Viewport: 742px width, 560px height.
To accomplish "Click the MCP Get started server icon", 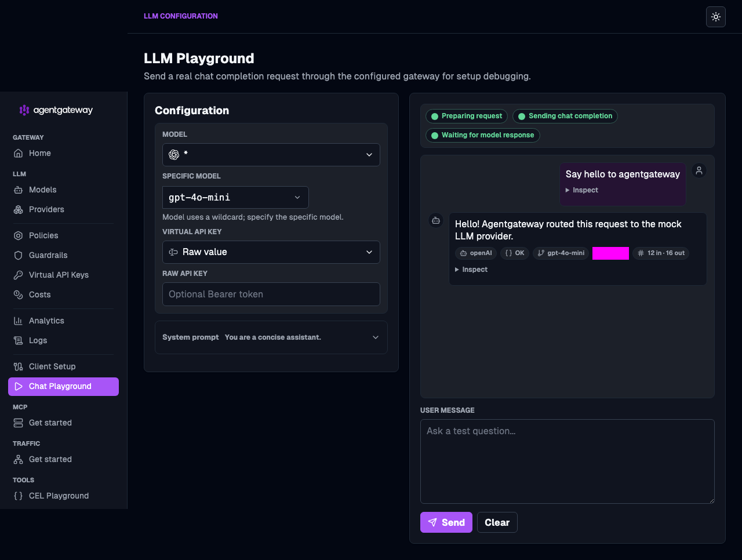I will 18,423.
